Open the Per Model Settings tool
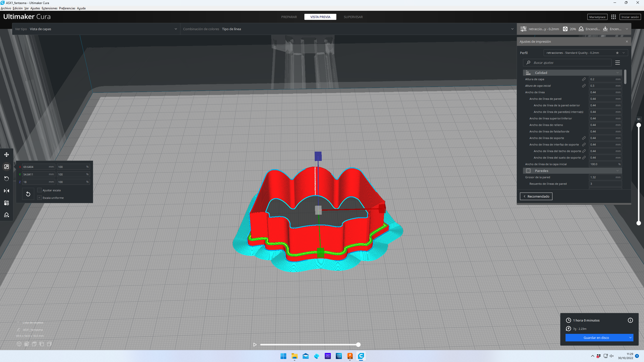This screenshot has width=644, height=362. [x=7, y=203]
